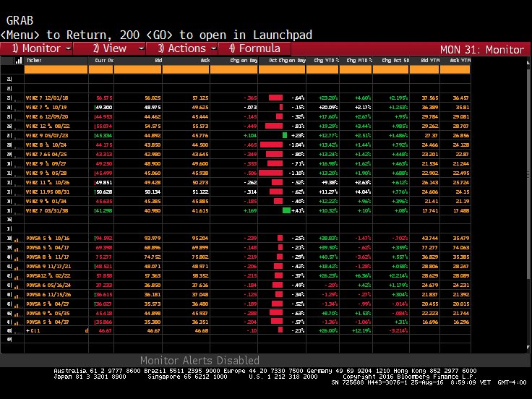
Task: Click the Chg on Day value +.169
Action: 250,210
